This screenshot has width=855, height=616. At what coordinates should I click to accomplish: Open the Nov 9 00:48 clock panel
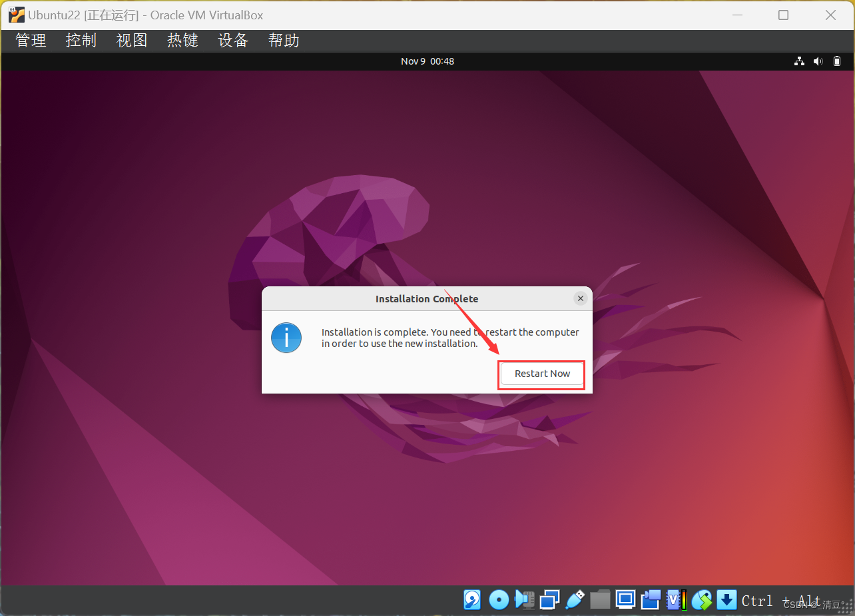click(x=427, y=61)
